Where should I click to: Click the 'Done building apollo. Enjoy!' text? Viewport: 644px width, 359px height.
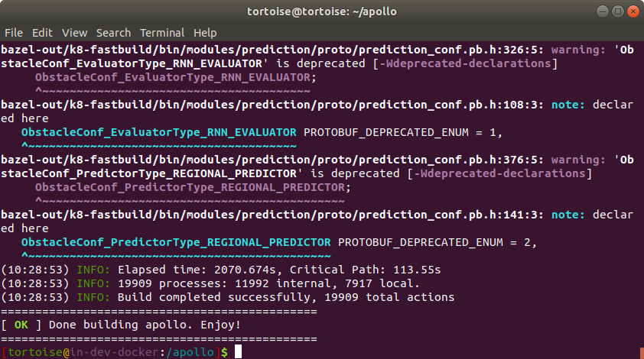[x=145, y=325]
